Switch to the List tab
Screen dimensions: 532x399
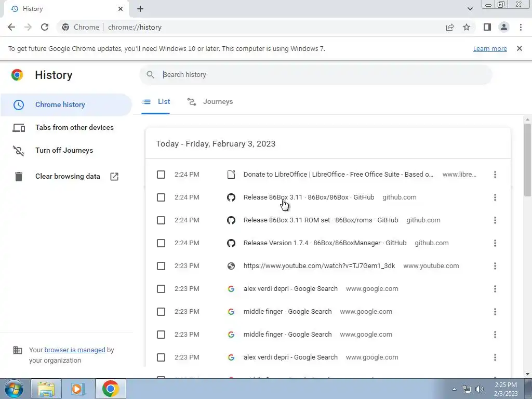click(156, 102)
